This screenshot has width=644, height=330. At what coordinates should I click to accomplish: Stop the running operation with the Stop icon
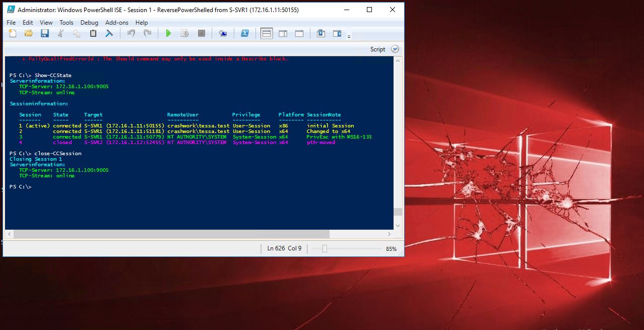(202, 33)
